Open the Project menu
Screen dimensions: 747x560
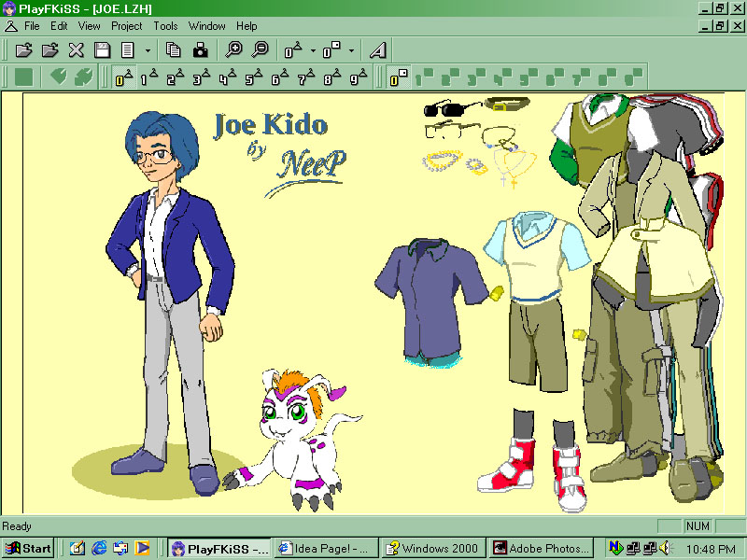coord(127,26)
